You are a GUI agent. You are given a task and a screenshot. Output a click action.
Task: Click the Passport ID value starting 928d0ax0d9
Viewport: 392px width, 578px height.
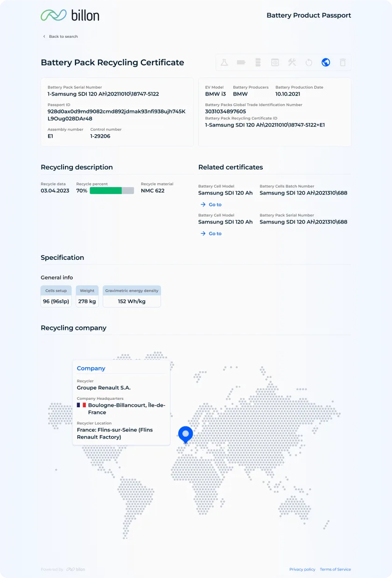pos(117,115)
